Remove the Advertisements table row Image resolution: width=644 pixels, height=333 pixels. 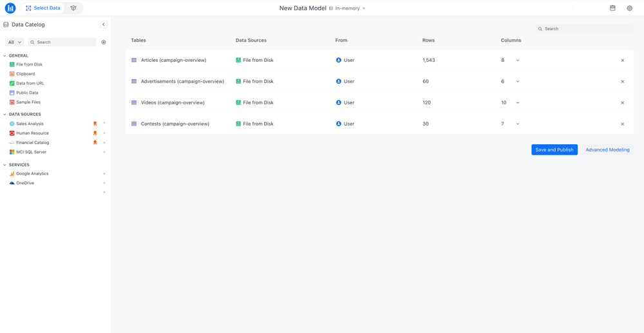coord(622,82)
